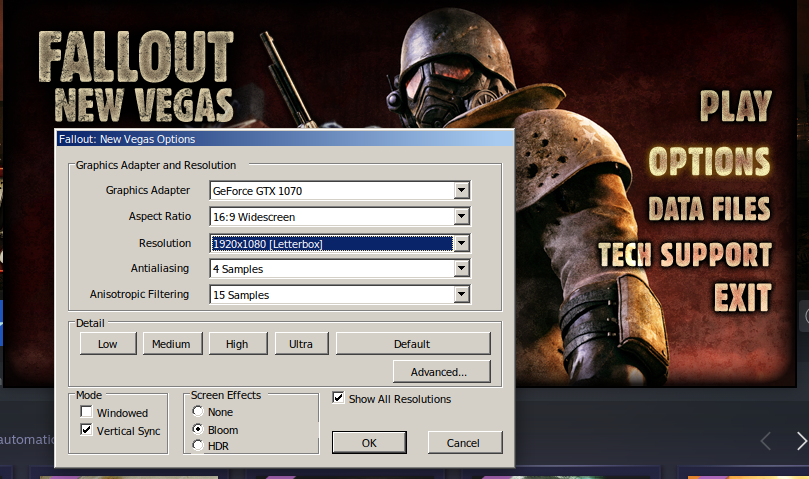Open the Anisotropic Filtering dropdown
809x479 pixels.
point(461,295)
